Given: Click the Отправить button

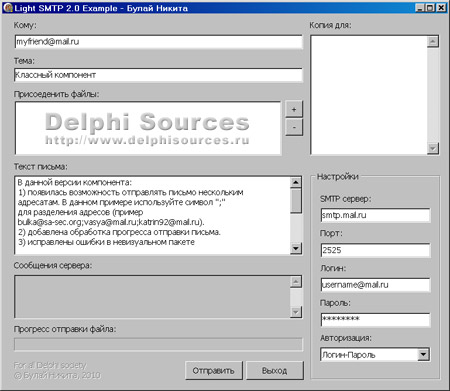Looking at the screenshot, I should [x=214, y=370].
